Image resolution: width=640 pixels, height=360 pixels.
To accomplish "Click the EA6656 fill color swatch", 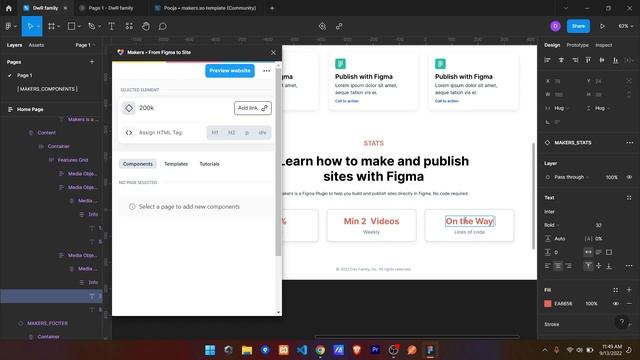I will [x=548, y=304].
